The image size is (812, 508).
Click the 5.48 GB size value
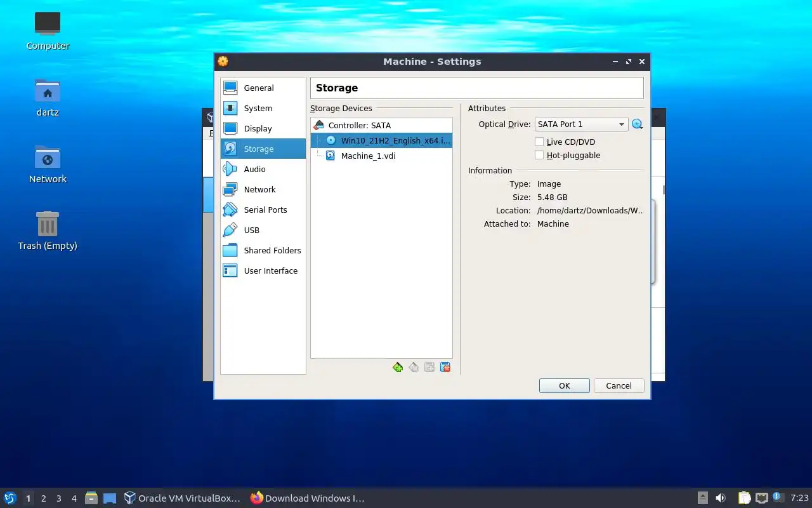click(552, 197)
